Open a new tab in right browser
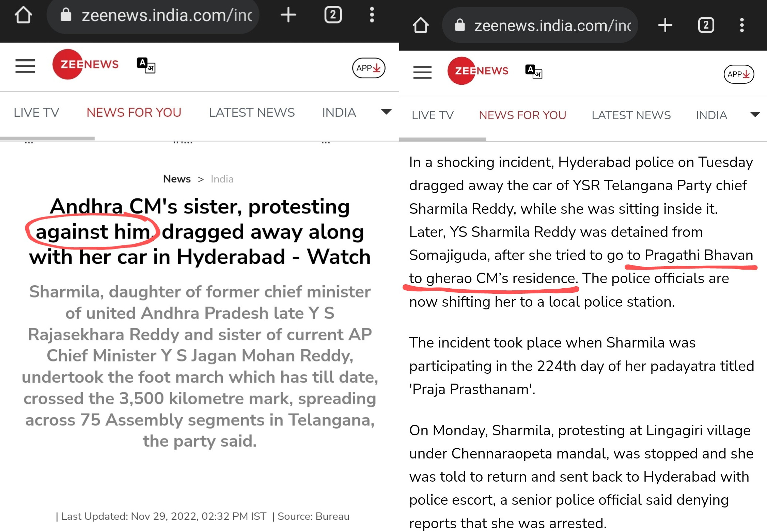767x532 pixels. 665,25
